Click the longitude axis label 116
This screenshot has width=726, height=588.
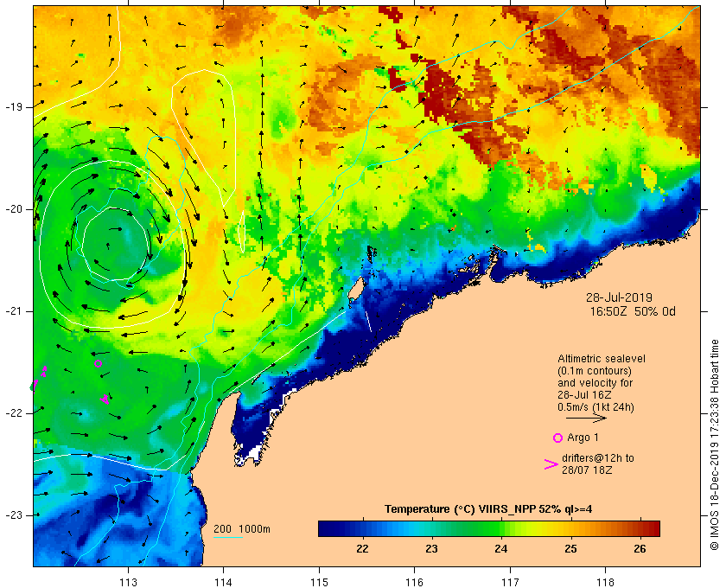coord(414,582)
